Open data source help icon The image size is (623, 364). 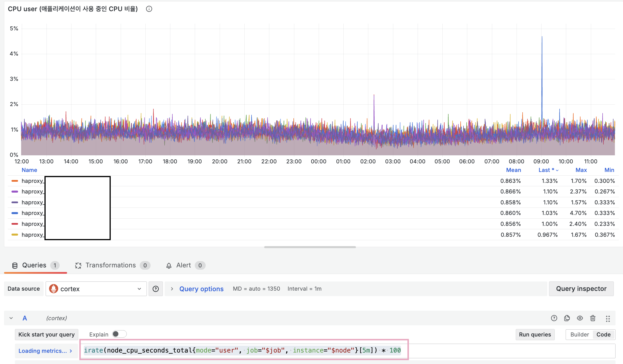click(156, 289)
